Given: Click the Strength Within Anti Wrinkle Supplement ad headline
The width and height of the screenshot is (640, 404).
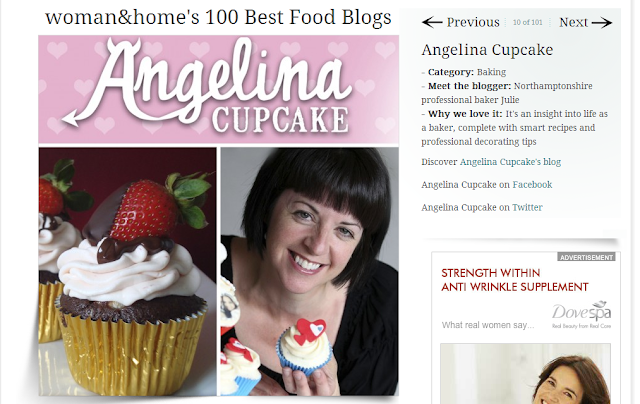Looking at the screenshot, I should [x=515, y=280].
